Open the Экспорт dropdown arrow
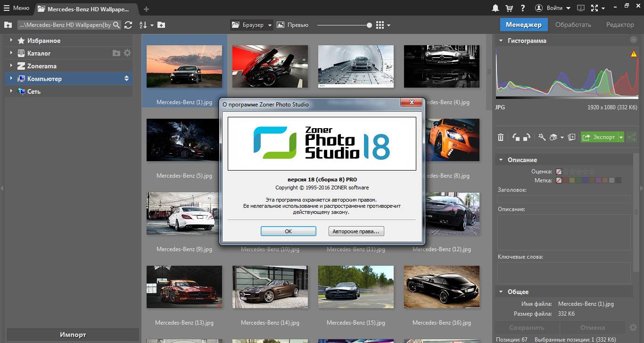Image resolution: width=644 pixels, height=343 pixels. coord(621,138)
